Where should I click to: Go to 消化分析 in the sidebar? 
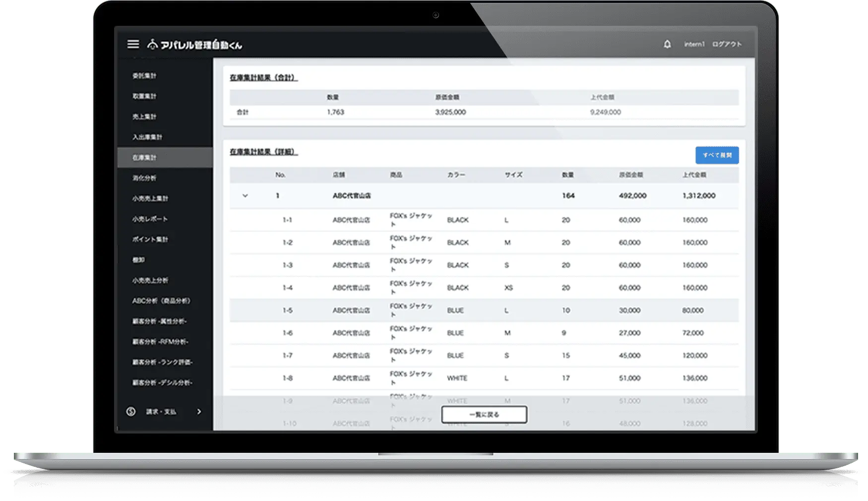pyautogui.click(x=144, y=178)
